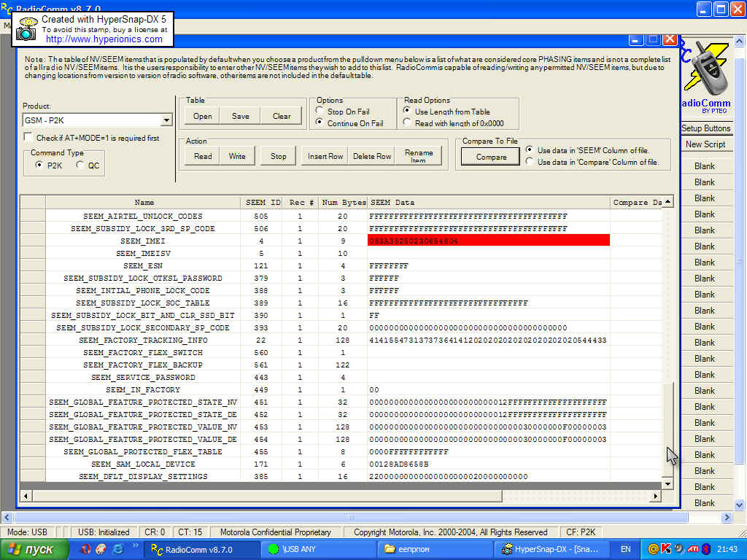Image resolution: width=747 pixels, height=560 pixels.
Task: Click the yellow @ tray icon
Action: click(653, 550)
